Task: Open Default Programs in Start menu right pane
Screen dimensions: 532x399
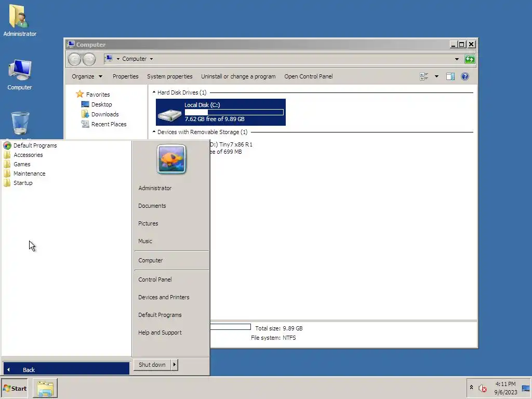Action: click(x=160, y=314)
